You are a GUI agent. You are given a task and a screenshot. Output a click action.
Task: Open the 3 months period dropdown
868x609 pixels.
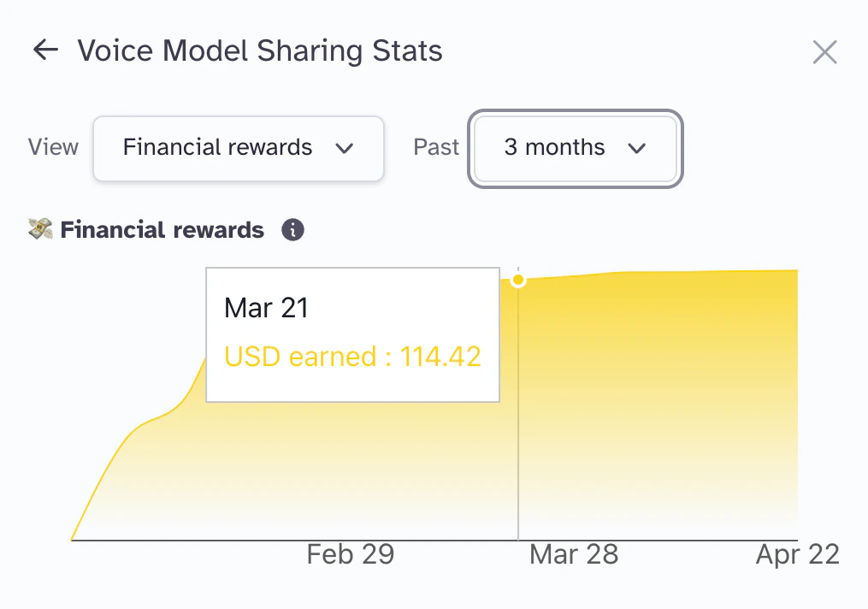pos(575,148)
